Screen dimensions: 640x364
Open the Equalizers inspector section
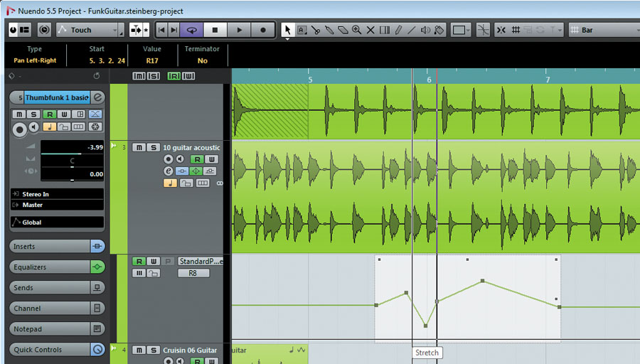click(x=50, y=267)
